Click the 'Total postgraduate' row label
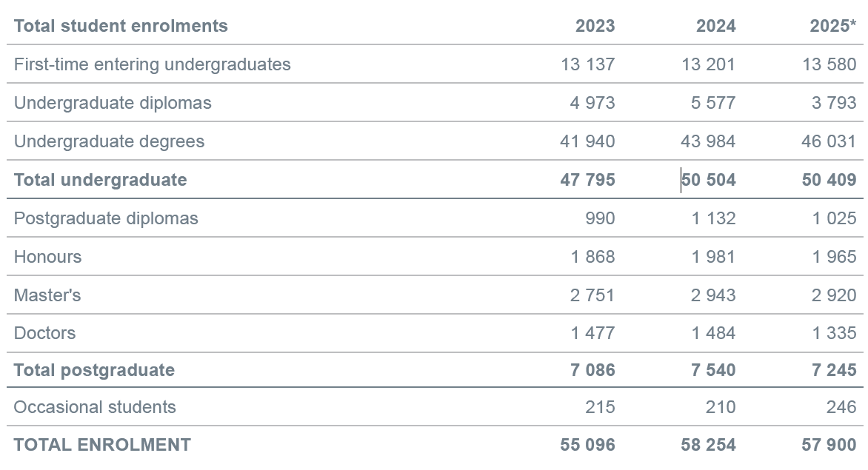The height and width of the screenshot is (470, 868). 94,370
